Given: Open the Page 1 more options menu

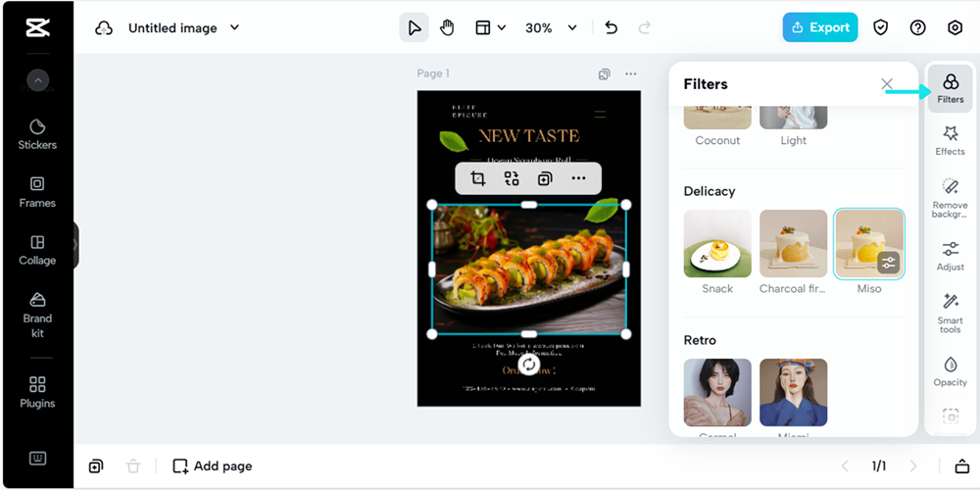Looking at the screenshot, I should pyautogui.click(x=630, y=74).
